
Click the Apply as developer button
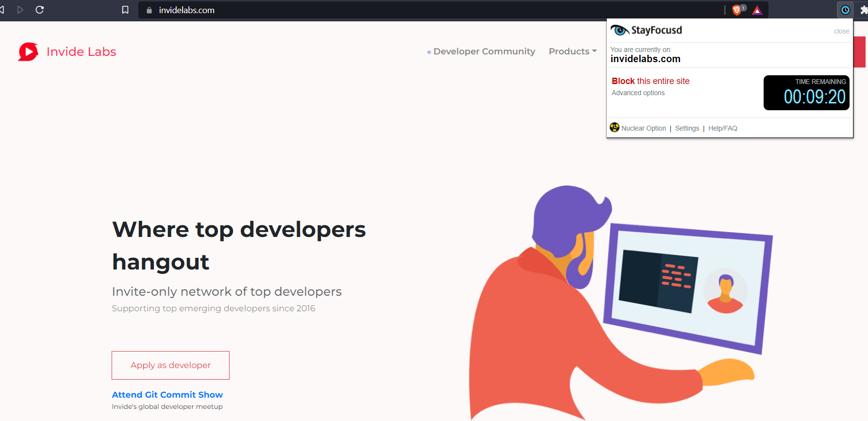(x=170, y=365)
